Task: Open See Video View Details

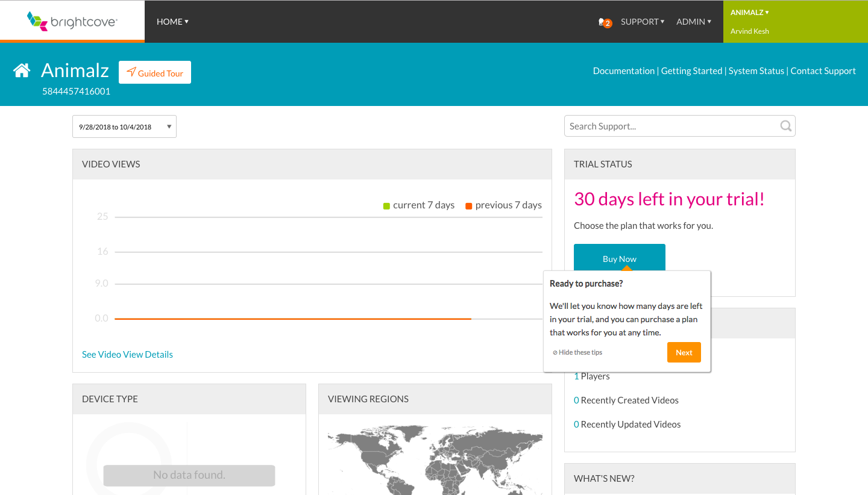Action: click(127, 354)
